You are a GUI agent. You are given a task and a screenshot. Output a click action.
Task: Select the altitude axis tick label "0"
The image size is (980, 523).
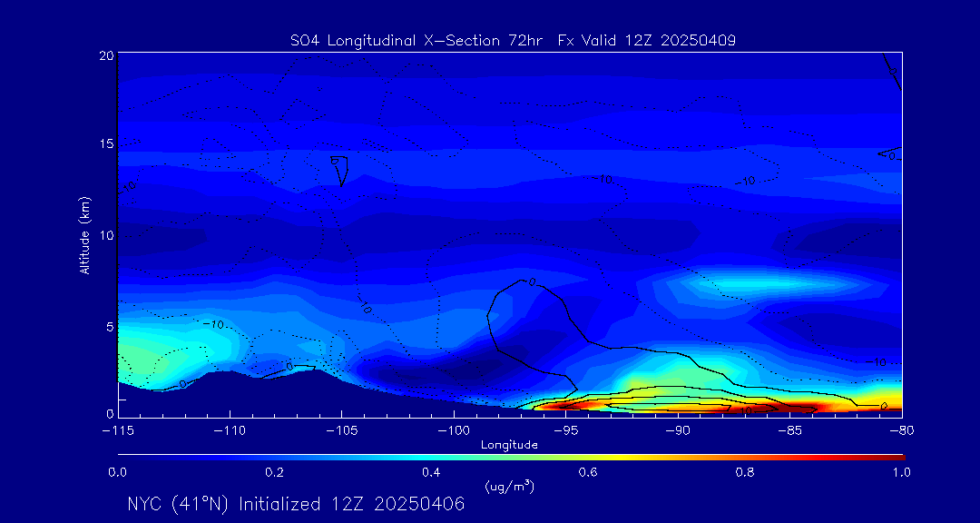(x=110, y=413)
